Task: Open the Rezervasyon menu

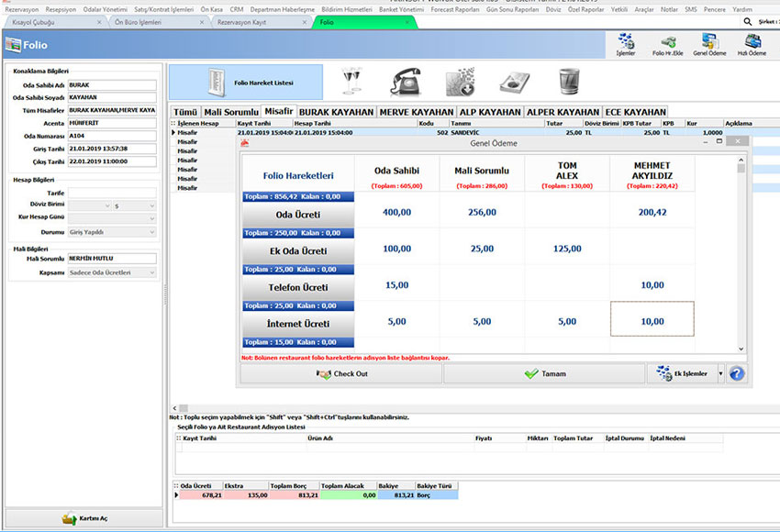Action: click(21, 9)
